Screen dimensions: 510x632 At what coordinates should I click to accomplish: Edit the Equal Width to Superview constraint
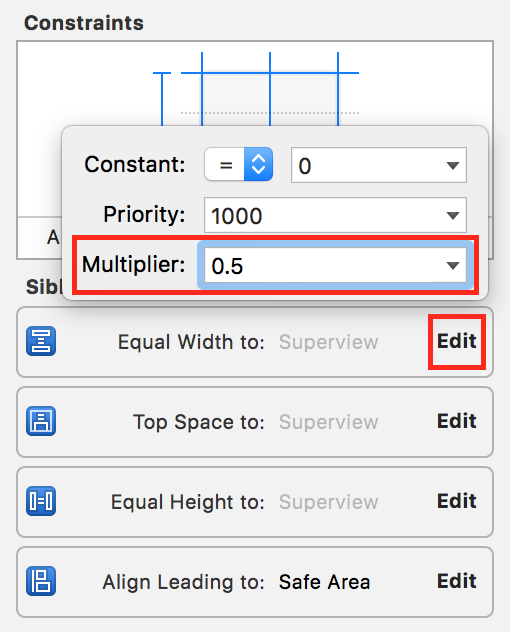click(457, 341)
